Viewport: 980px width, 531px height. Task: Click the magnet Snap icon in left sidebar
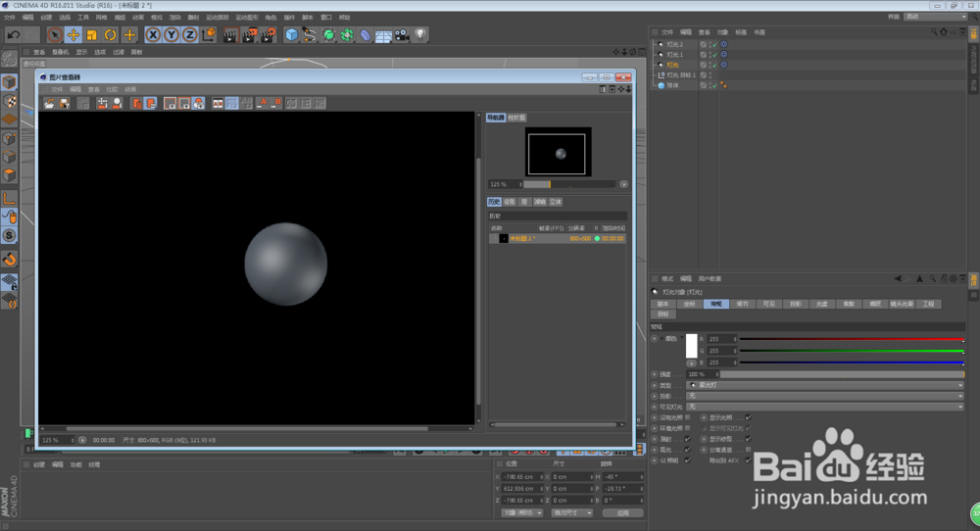pyautogui.click(x=10, y=260)
